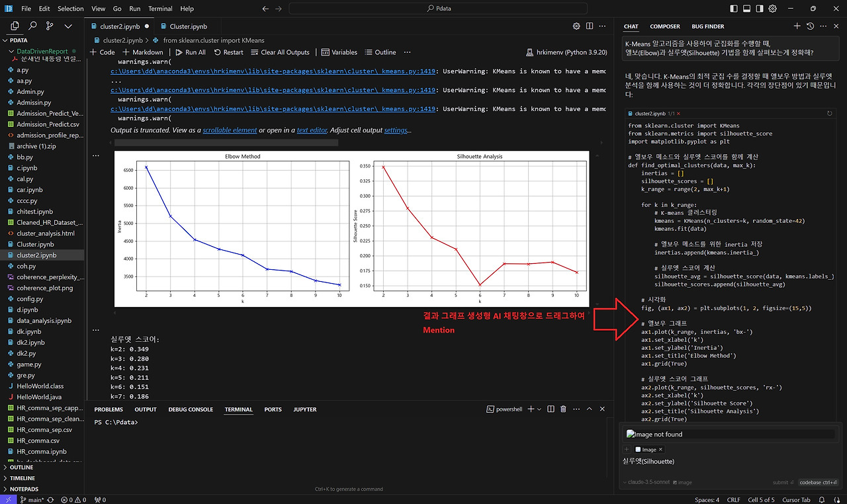Open powershell terminal profile selector

coord(504,409)
